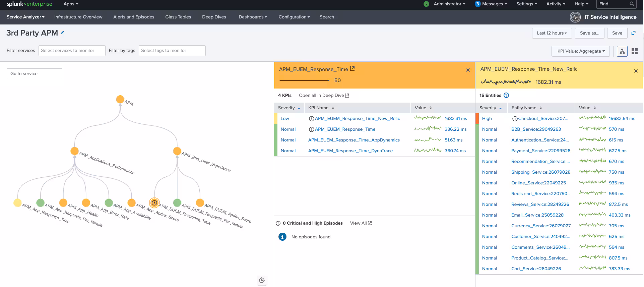644x287 pixels.
Task: Close the APM_EUEM_Response_Time panel
Action: (468, 70)
